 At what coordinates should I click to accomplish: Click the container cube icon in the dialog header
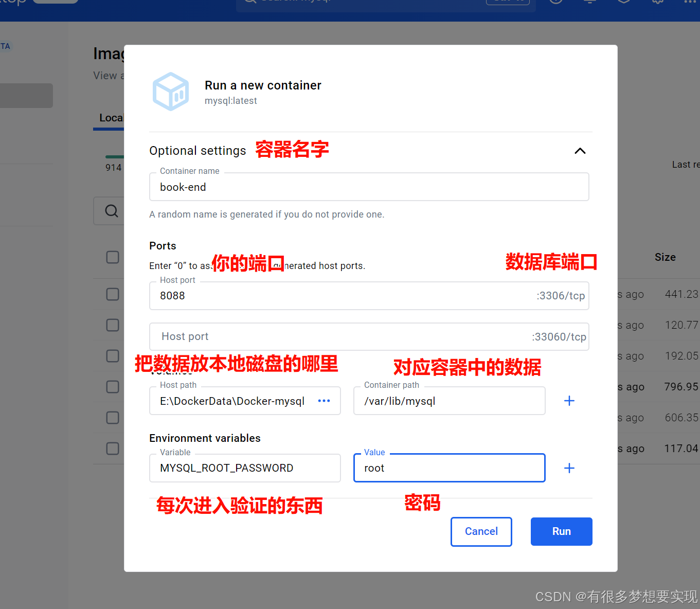coord(171,92)
